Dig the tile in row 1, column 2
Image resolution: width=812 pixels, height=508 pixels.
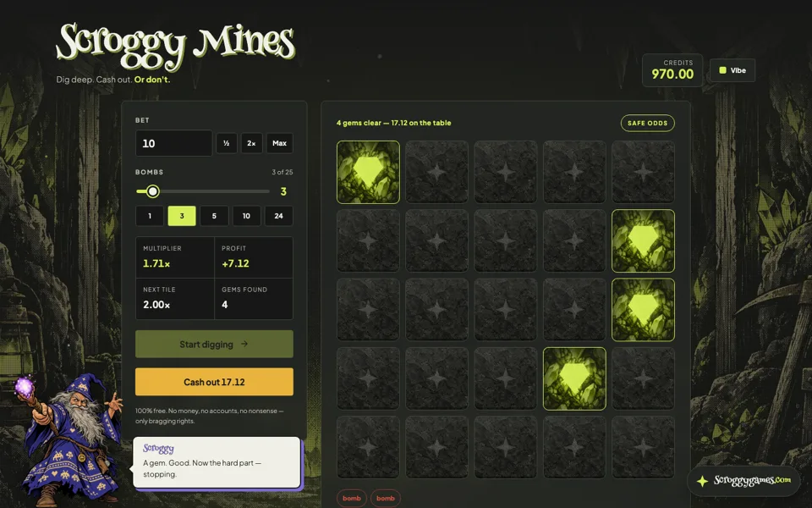tap(436, 172)
